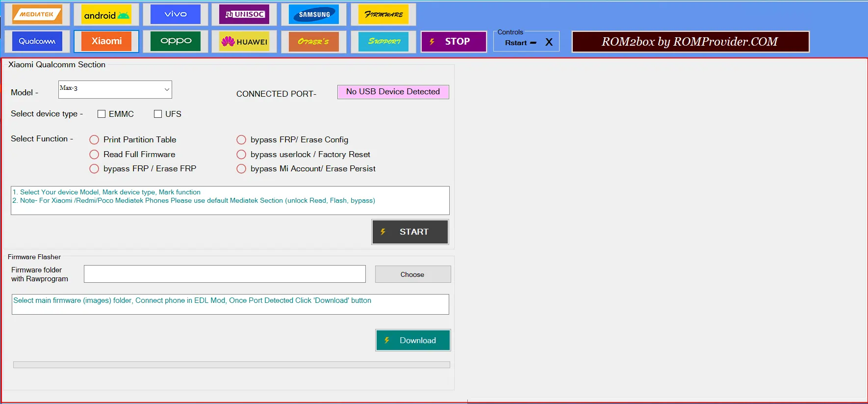This screenshot has height=404, width=868.
Task: Check the UFS device type box
Action: point(158,114)
